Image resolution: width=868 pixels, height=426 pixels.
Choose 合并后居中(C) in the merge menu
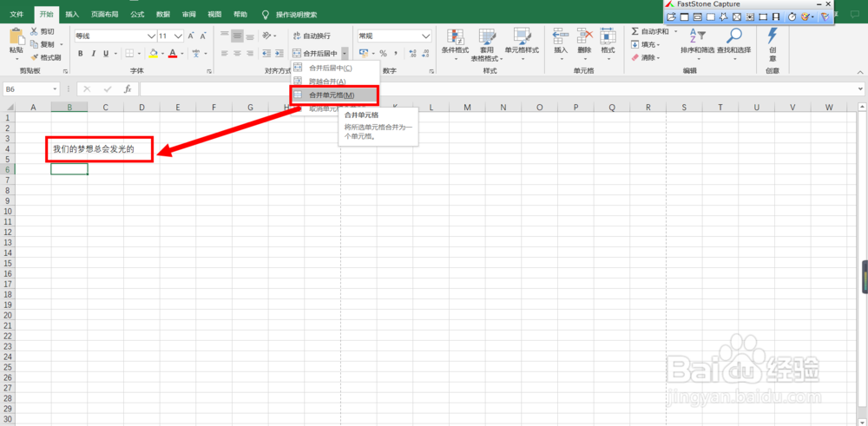coord(335,68)
